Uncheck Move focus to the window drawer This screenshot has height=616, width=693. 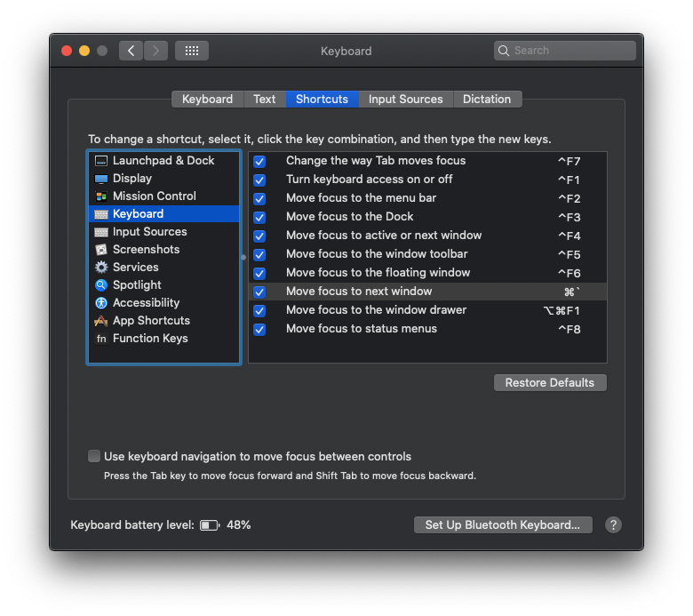click(259, 310)
